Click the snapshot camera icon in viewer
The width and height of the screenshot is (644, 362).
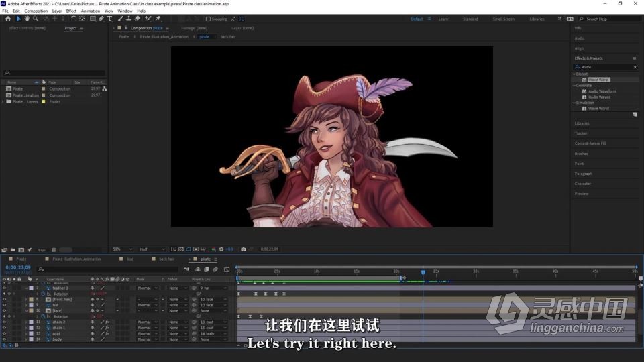[243, 249]
